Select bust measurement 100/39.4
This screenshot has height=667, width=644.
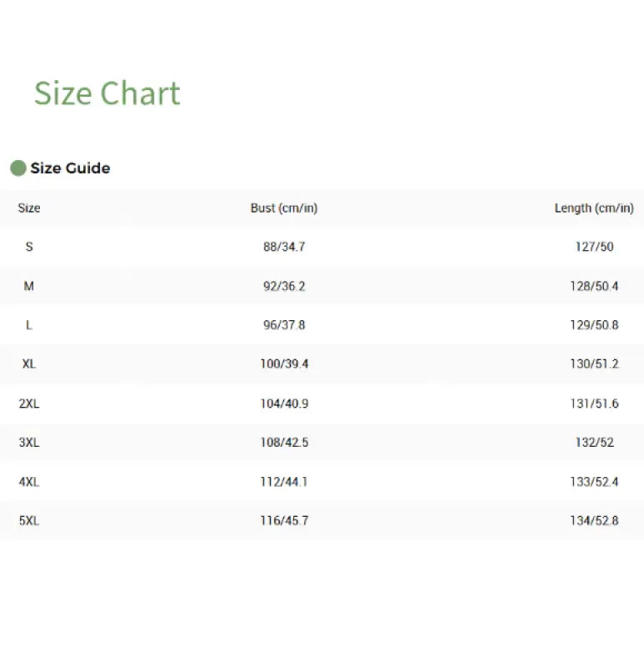pyautogui.click(x=284, y=364)
